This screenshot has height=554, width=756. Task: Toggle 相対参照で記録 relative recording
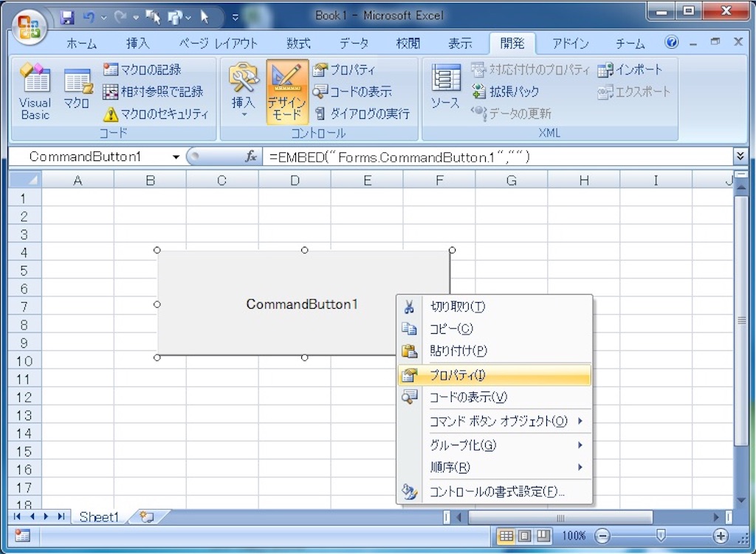point(153,91)
